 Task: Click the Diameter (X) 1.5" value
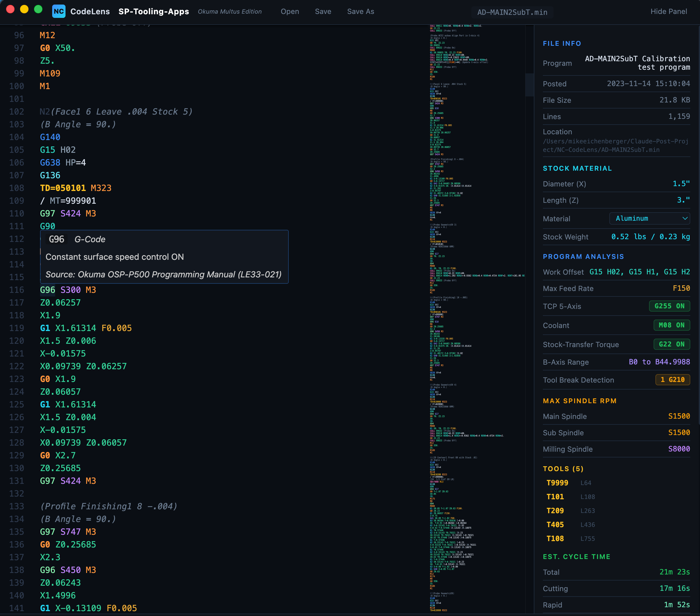click(x=681, y=184)
